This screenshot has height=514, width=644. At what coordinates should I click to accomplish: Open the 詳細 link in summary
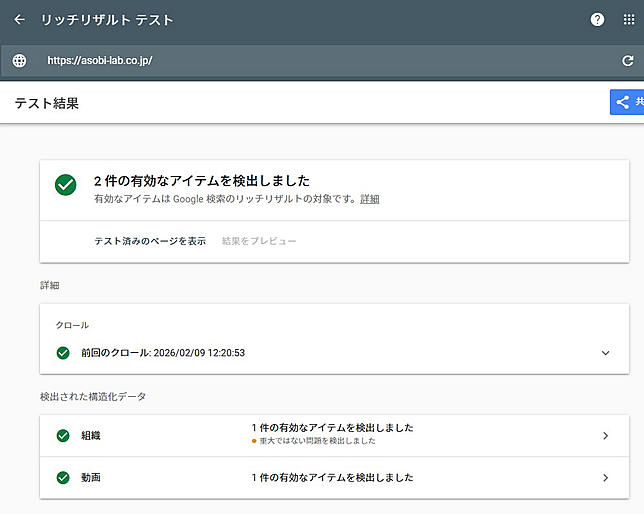[x=370, y=199]
